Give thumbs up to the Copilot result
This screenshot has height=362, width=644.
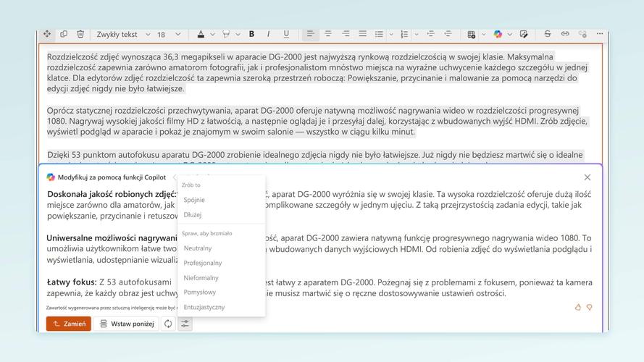[578, 307]
